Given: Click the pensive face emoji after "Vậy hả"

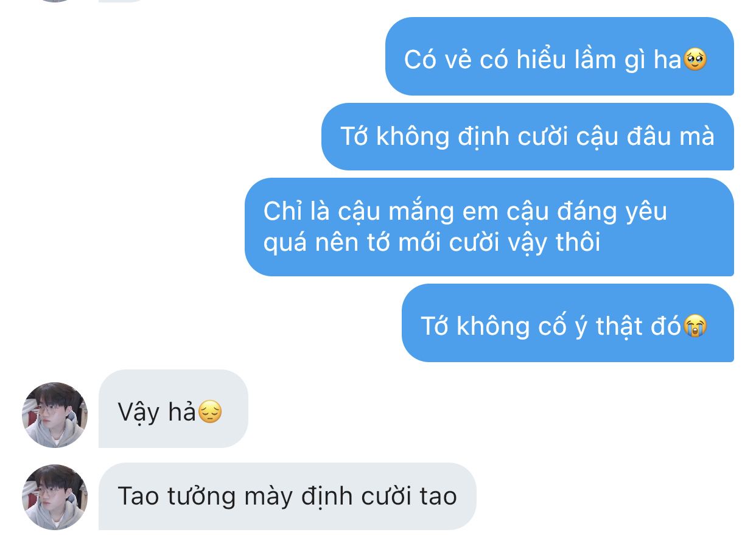Looking at the screenshot, I should [x=210, y=413].
